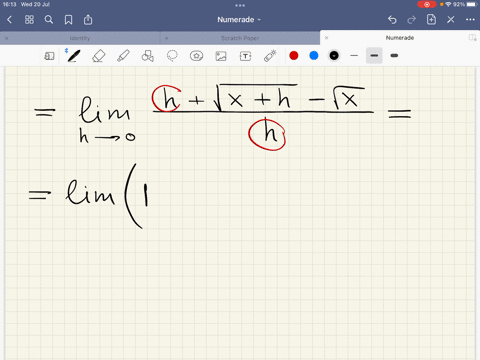480x360 pixels.
Task: Select the Highlighter tool
Action: point(123,56)
